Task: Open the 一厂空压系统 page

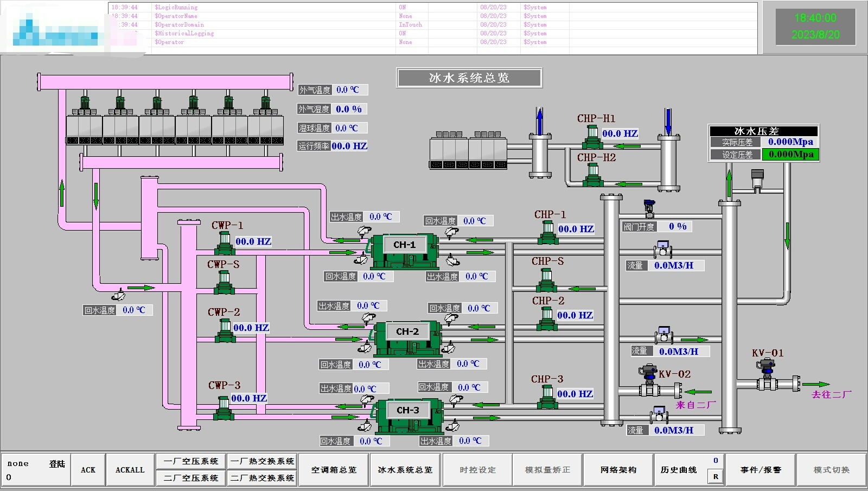Action: tap(191, 461)
